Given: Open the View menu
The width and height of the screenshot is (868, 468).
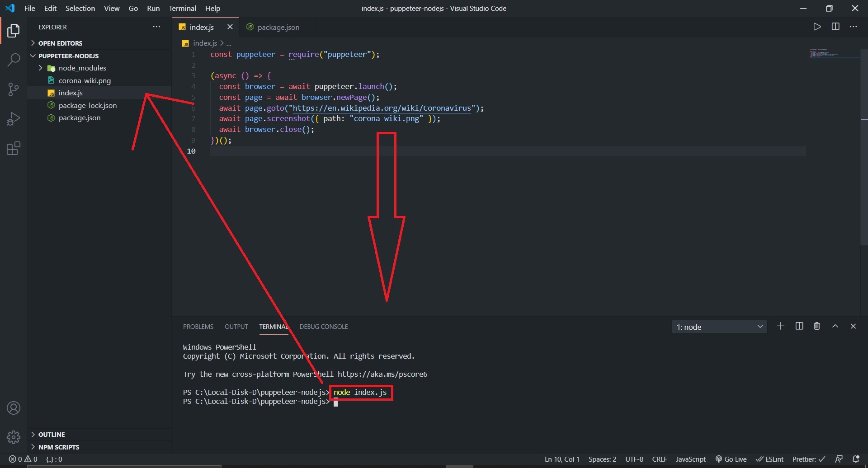Looking at the screenshot, I should click(x=112, y=8).
